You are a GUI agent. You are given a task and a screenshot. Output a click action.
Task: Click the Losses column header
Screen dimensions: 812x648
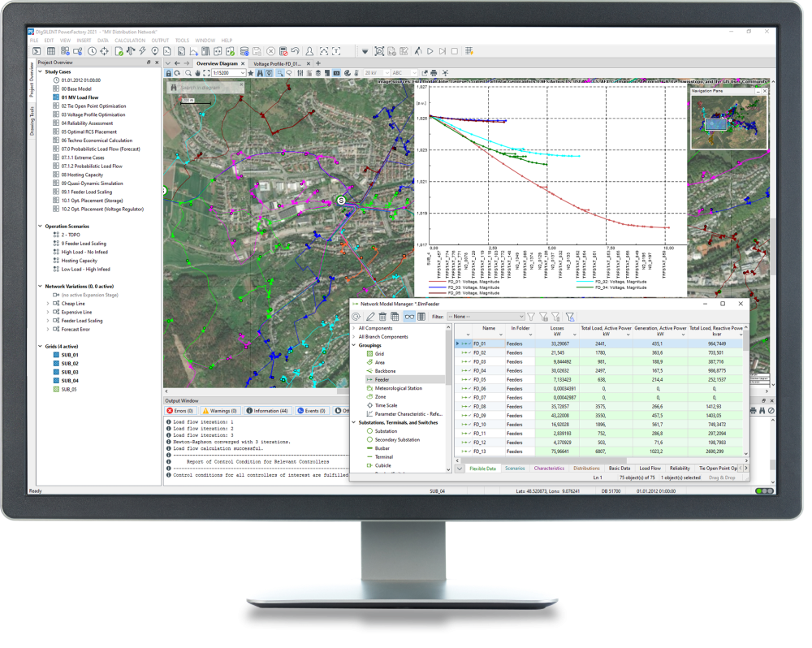point(557,331)
